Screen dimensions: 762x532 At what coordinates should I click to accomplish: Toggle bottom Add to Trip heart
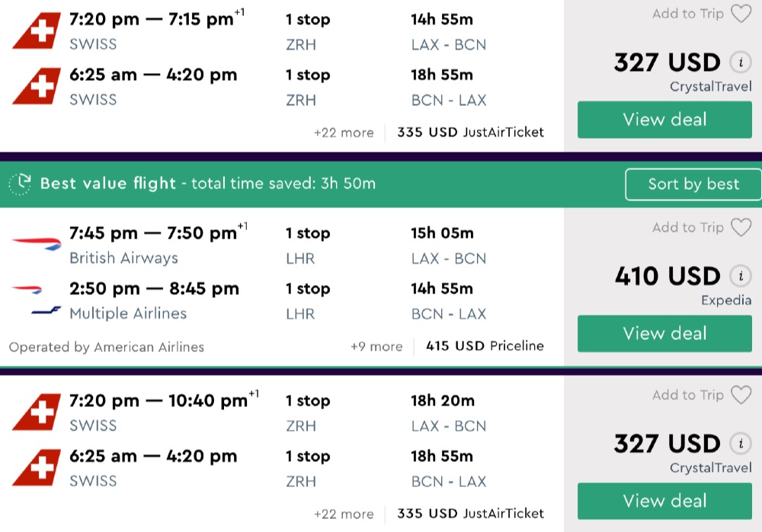click(741, 395)
